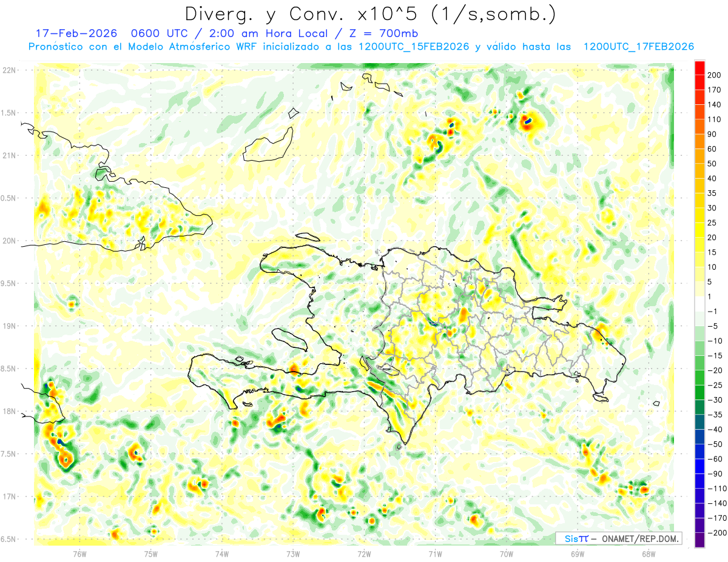Click the longitude axis label "71W"
Viewport: 728px width, 562px height.
[x=435, y=554]
